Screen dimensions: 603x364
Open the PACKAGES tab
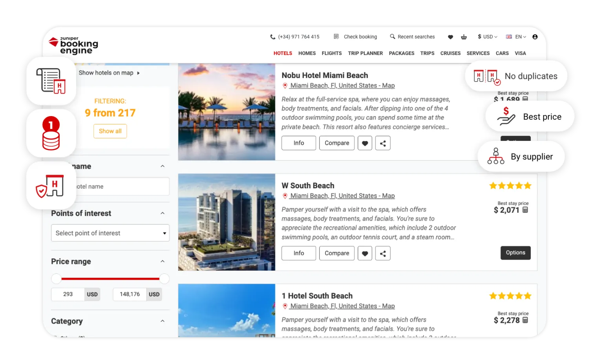click(402, 53)
